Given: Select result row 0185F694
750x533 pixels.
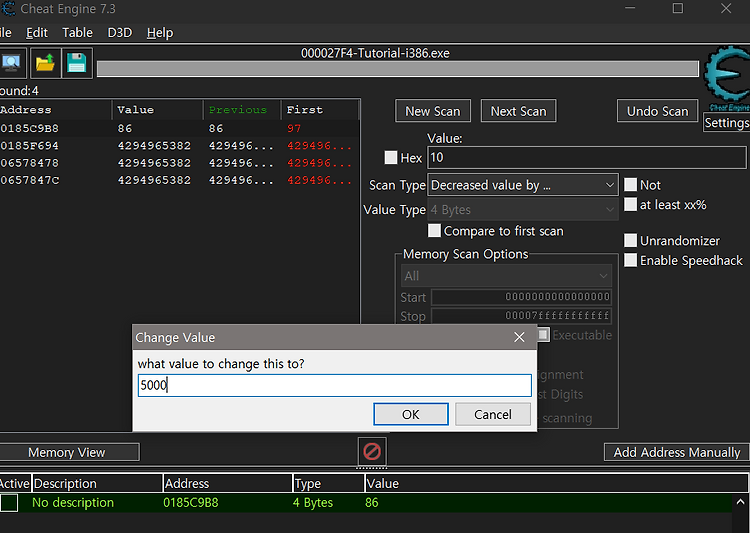Looking at the screenshot, I should (179, 145).
